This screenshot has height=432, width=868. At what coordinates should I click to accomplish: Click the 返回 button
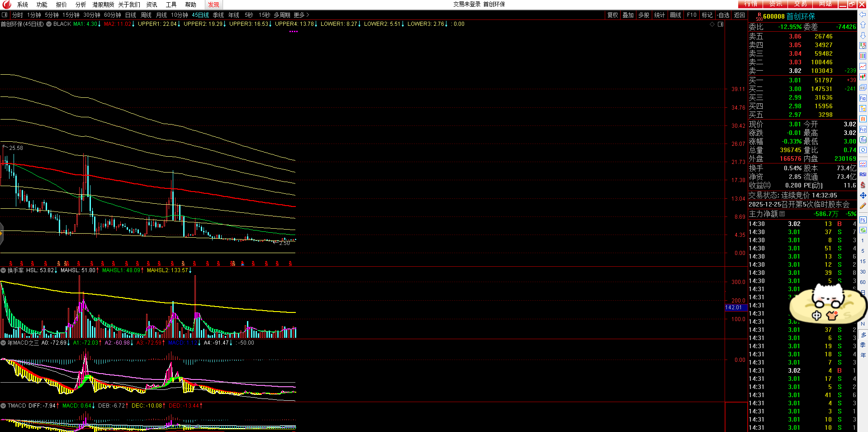coord(739,15)
